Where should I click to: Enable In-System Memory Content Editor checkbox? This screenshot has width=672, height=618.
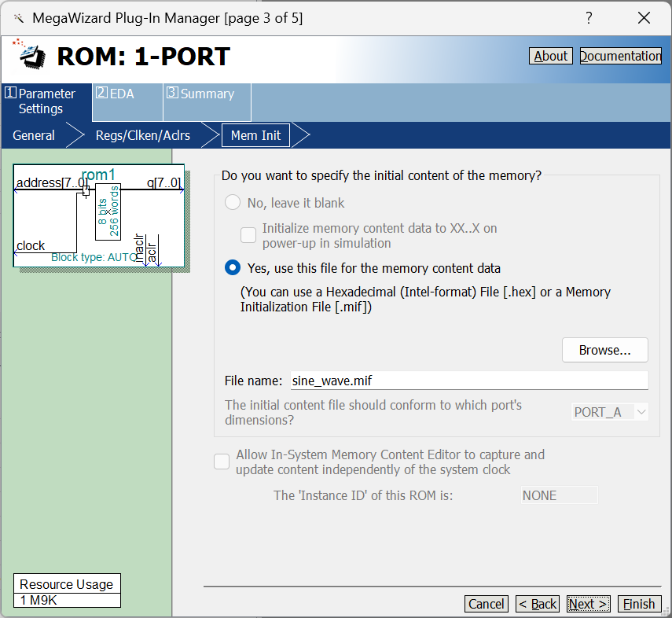point(222,462)
